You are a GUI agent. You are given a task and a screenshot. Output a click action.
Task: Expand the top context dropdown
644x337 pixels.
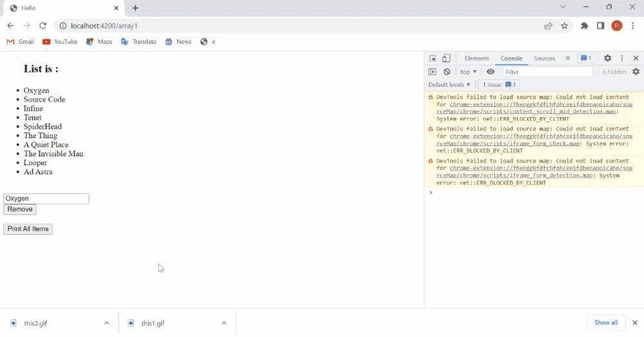pyautogui.click(x=468, y=72)
